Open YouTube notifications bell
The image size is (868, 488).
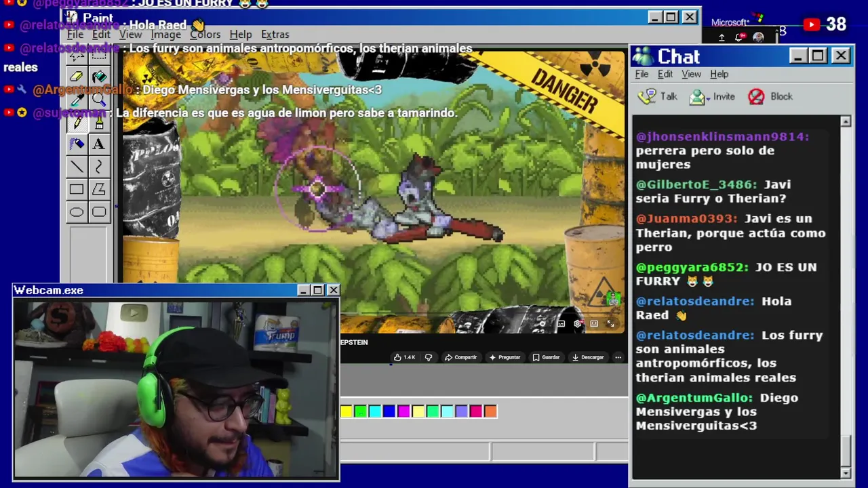(741, 37)
